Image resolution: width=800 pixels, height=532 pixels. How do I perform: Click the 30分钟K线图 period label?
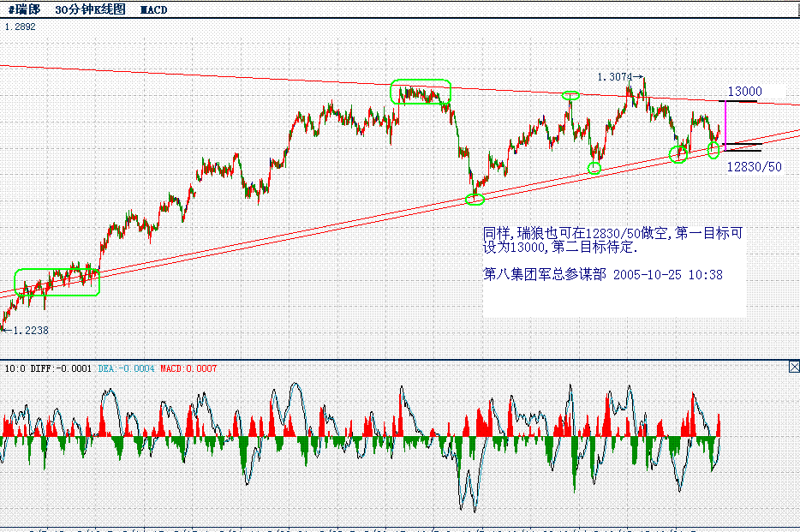[x=90, y=9]
